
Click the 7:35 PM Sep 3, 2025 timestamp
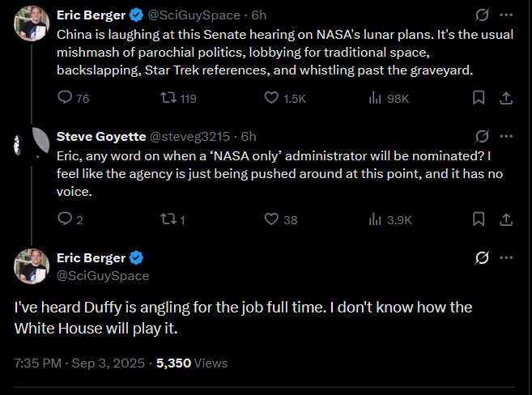[x=79, y=363]
